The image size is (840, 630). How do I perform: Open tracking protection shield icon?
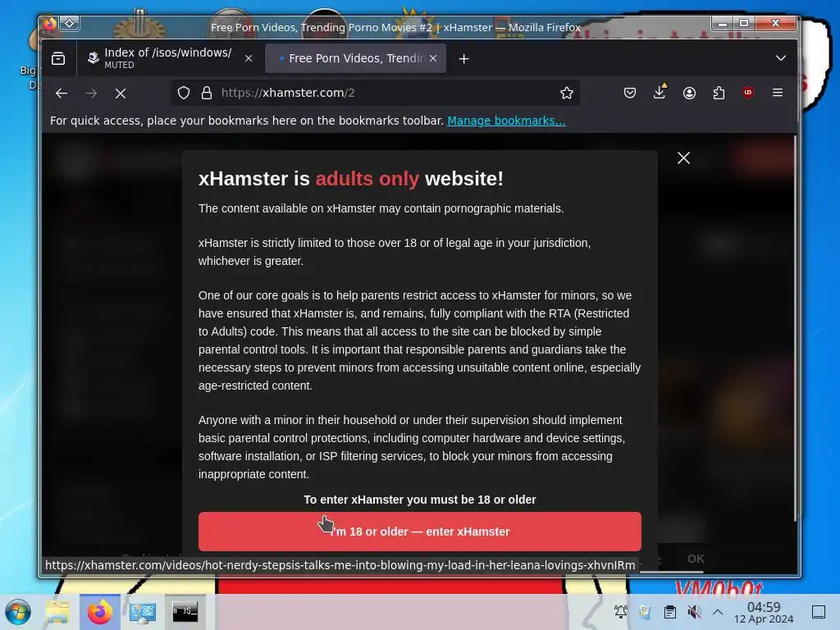pyautogui.click(x=184, y=94)
